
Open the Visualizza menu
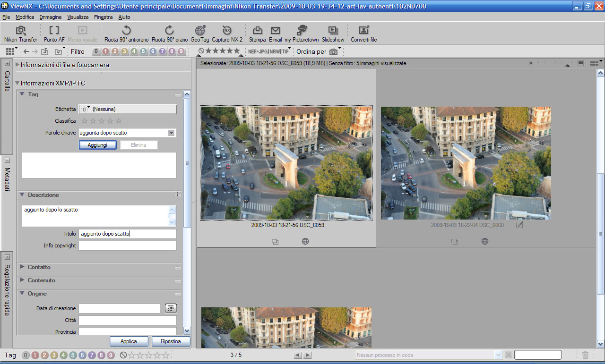click(78, 17)
